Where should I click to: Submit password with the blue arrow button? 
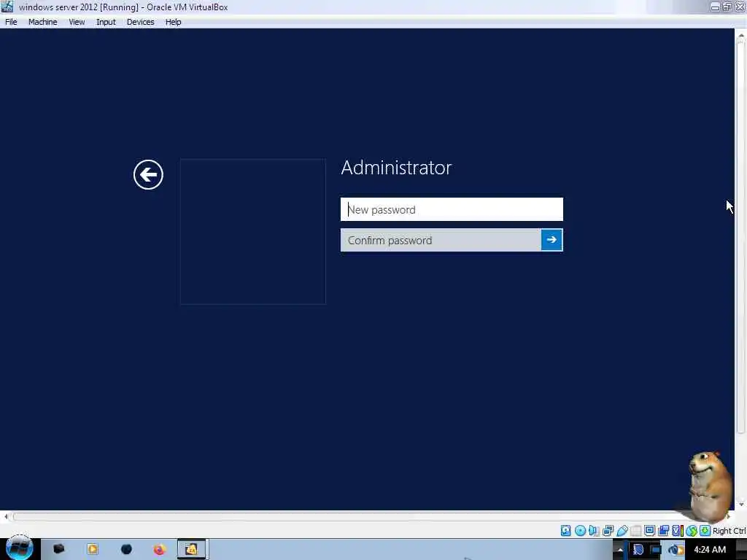pos(551,240)
